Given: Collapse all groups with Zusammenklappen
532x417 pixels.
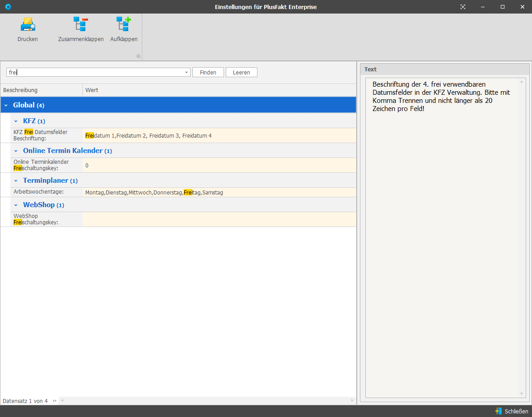Looking at the screenshot, I should coord(81,29).
